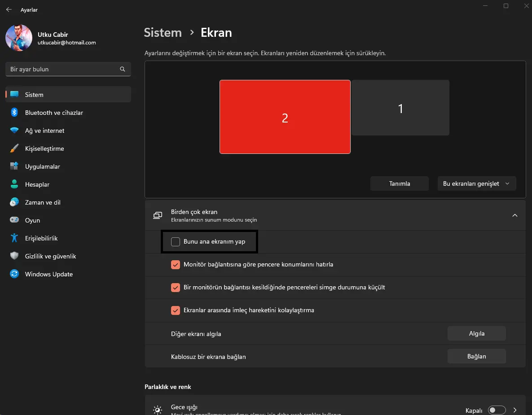
Task: Click the Wi-Fi network icon
Action: (14, 130)
